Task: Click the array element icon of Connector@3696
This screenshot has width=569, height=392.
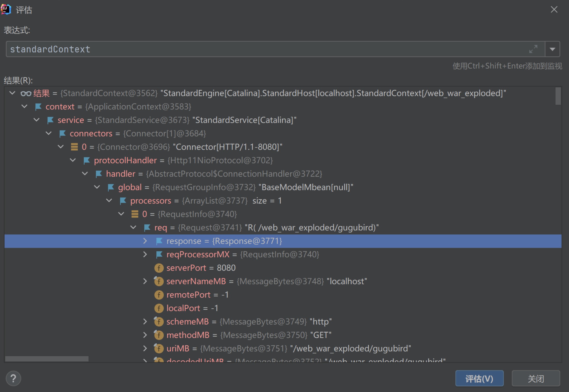Action: tap(74, 147)
